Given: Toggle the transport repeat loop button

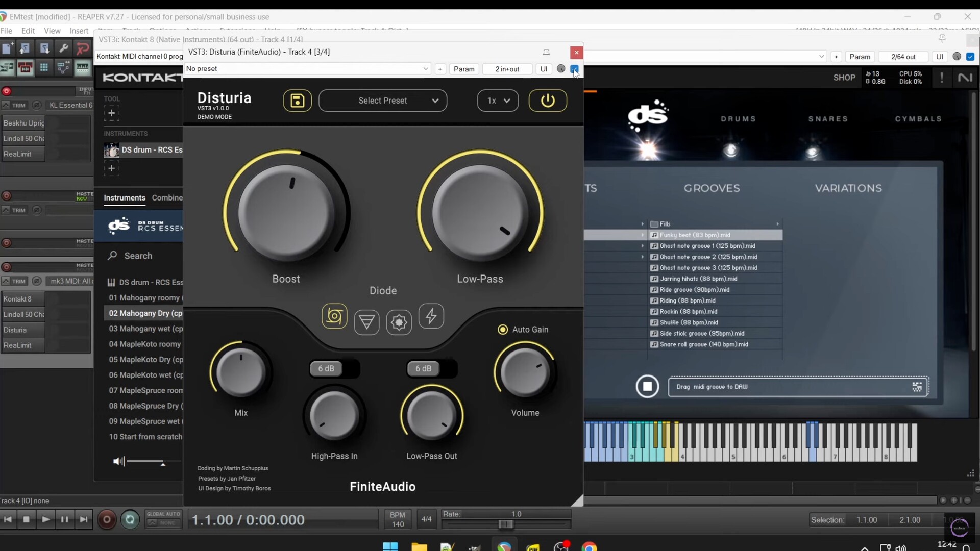Looking at the screenshot, I should pos(130,520).
